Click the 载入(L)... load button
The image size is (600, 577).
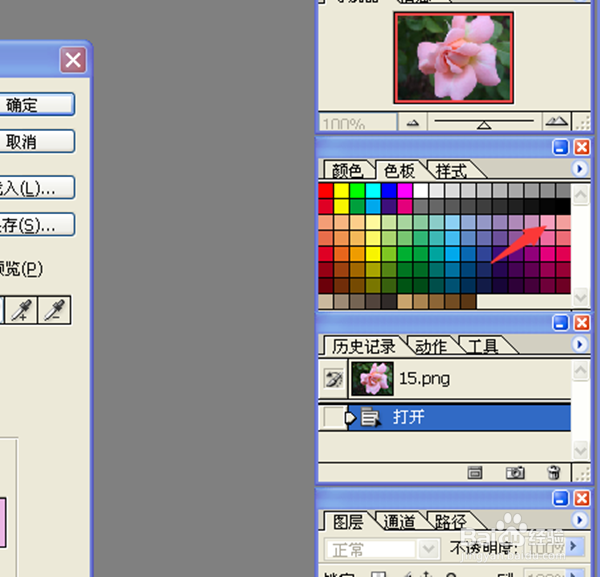pyautogui.click(x=37, y=187)
